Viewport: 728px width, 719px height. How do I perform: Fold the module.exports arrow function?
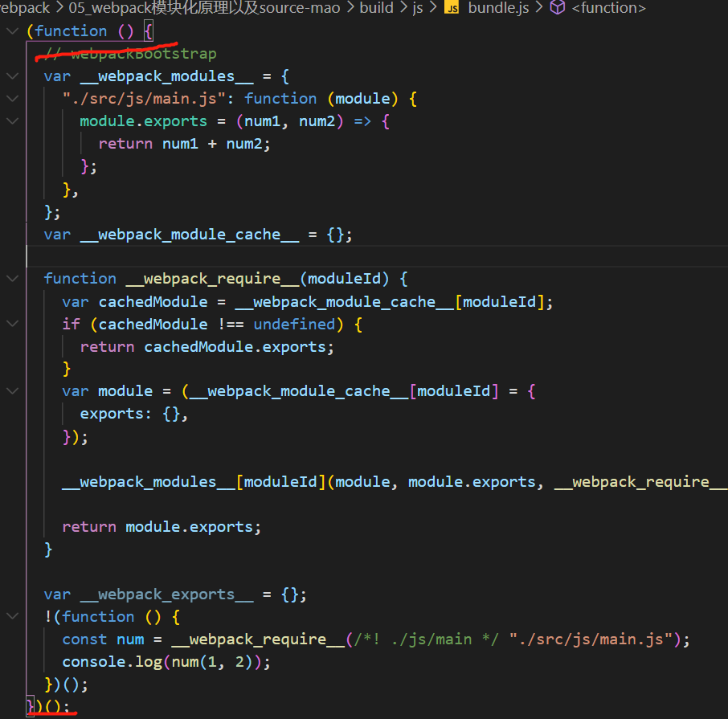(x=13, y=121)
